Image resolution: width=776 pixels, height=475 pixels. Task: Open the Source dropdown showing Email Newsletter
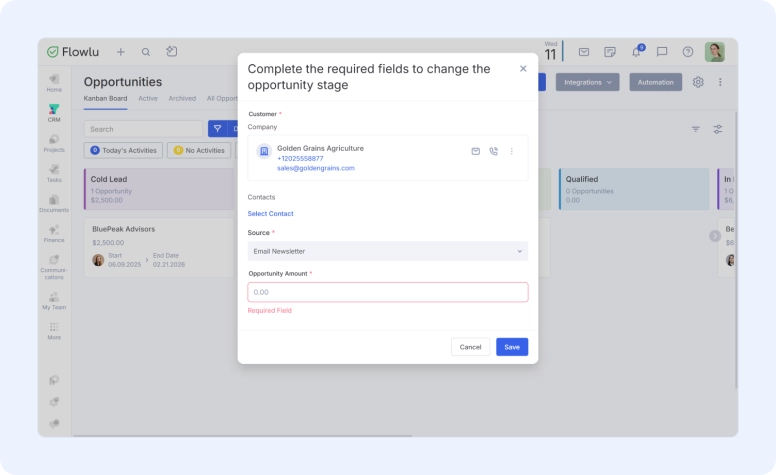point(388,251)
